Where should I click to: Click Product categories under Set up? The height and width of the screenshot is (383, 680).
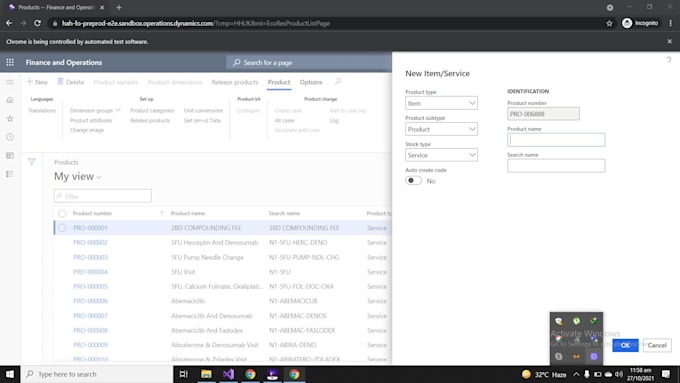click(152, 111)
